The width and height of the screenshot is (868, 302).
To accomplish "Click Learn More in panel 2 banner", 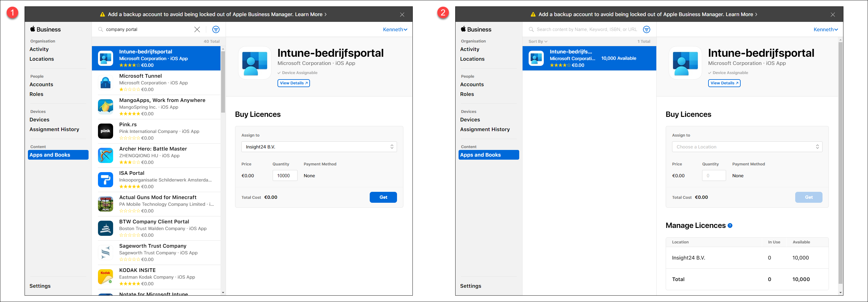I will tap(741, 15).
